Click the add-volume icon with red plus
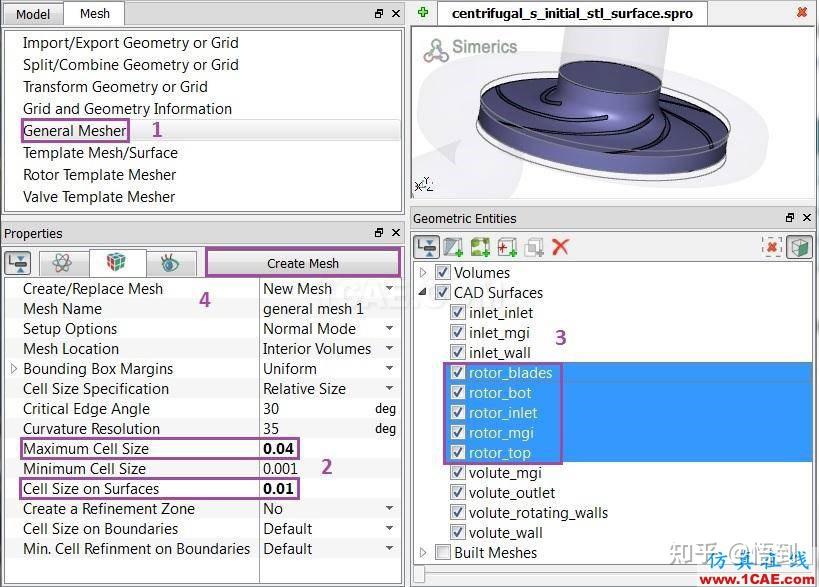Screen dimensions: 819x587 coord(507,247)
